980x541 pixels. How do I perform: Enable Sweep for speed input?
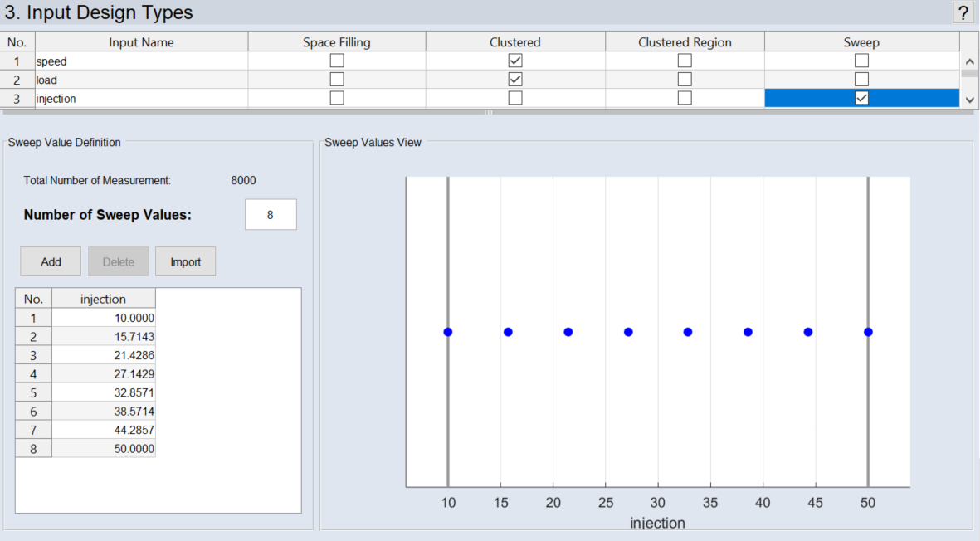point(861,61)
